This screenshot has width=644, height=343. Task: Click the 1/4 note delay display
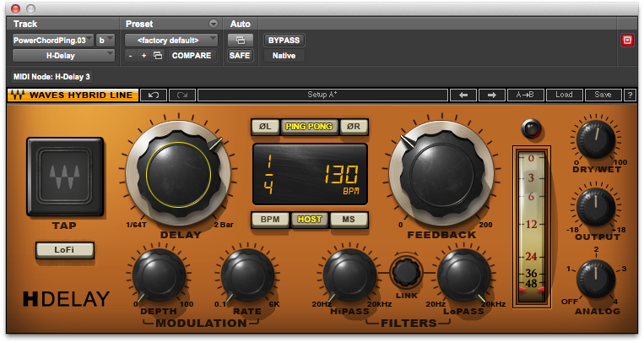[268, 175]
